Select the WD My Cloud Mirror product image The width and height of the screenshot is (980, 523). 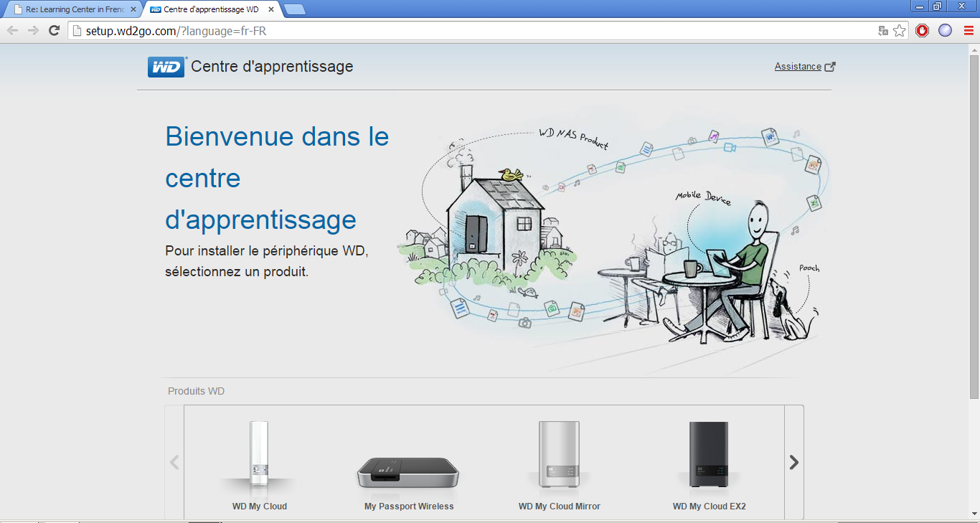pos(559,455)
